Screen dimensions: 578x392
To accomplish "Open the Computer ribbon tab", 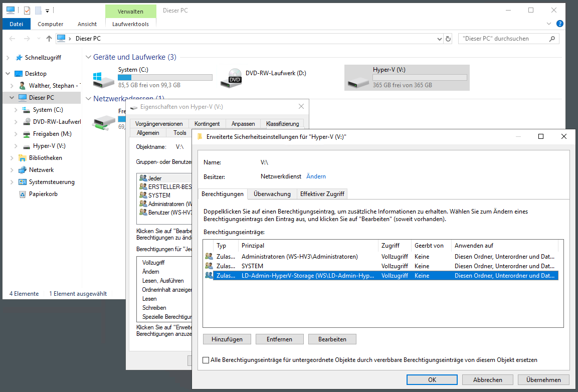I will click(x=51, y=24).
